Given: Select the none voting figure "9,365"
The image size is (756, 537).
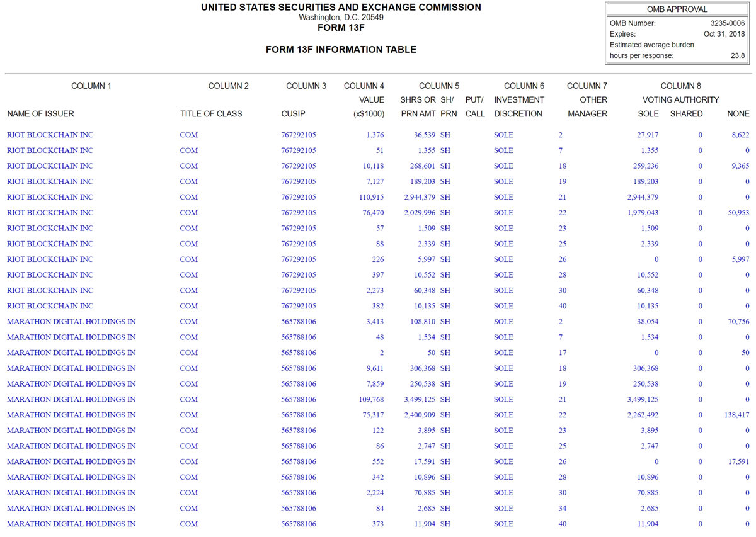Looking at the screenshot, I should click(x=740, y=166).
